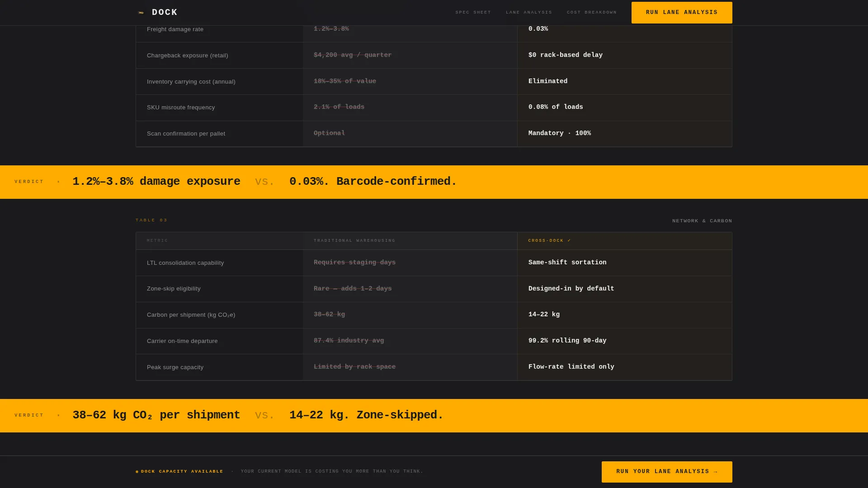Select the Chargeback exposure (retail) label
The image size is (868, 488).
click(x=187, y=56)
